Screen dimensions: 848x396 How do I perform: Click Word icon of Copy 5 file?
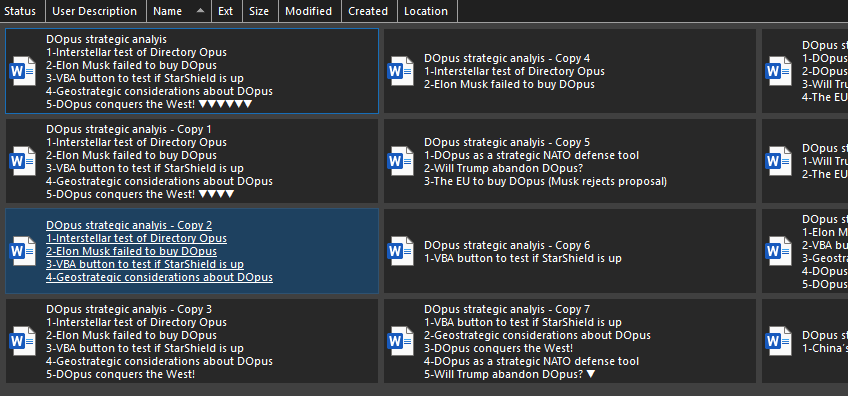[x=401, y=161]
